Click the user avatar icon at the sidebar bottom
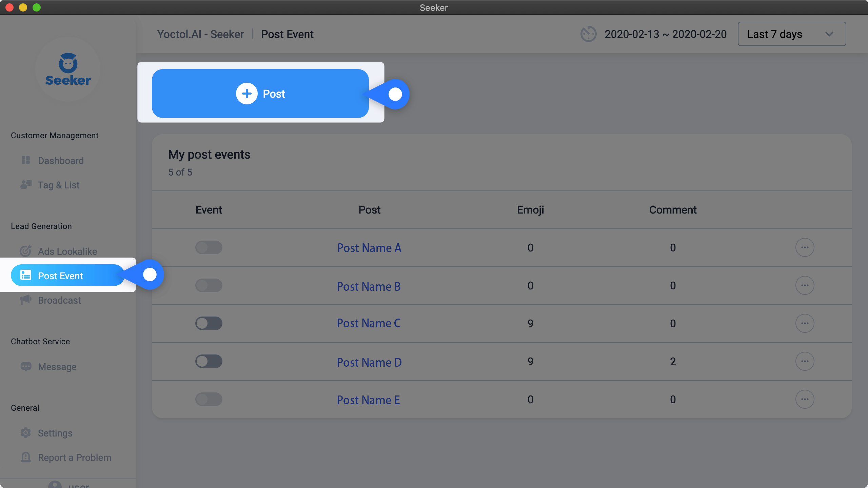This screenshot has width=868, height=488. (x=55, y=485)
